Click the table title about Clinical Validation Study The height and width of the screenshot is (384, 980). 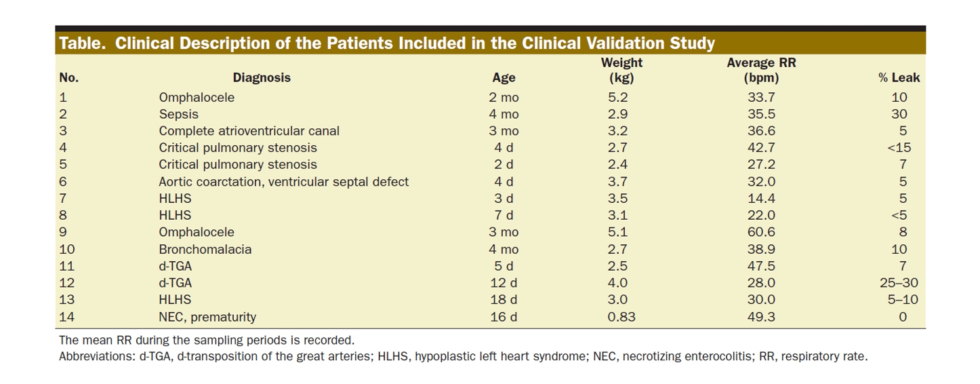(386, 44)
